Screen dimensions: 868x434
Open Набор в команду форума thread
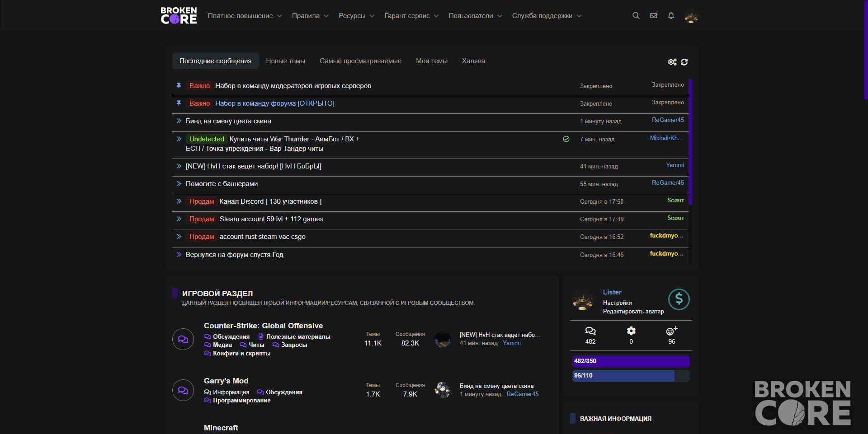275,103
